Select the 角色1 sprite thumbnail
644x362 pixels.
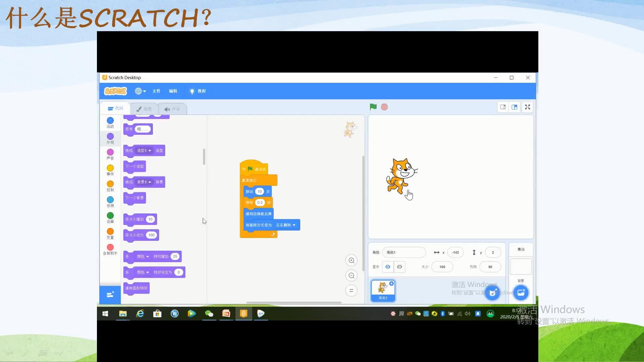(x=383, y=291)
